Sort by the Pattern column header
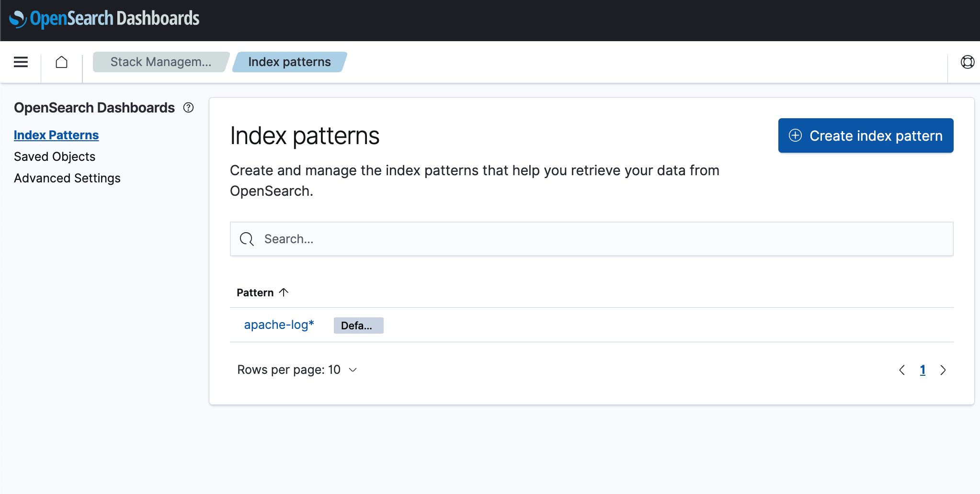The width and height of the screenshot is (980, 494). pyautogui.click(x=255, y=292)
